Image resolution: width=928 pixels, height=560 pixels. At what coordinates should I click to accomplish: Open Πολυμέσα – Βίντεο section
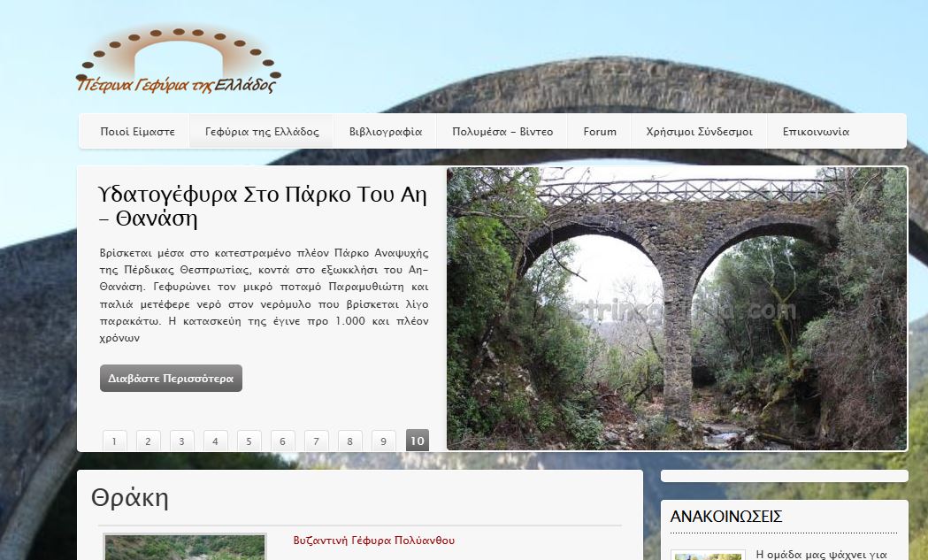pyautogui.click(x=502, y=132)
